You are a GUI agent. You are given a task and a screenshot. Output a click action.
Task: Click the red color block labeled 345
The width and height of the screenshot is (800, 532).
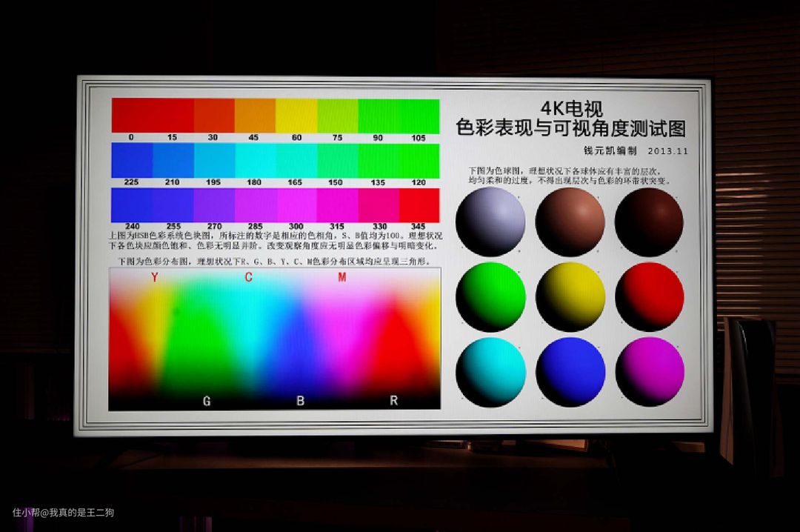point(419,205)
